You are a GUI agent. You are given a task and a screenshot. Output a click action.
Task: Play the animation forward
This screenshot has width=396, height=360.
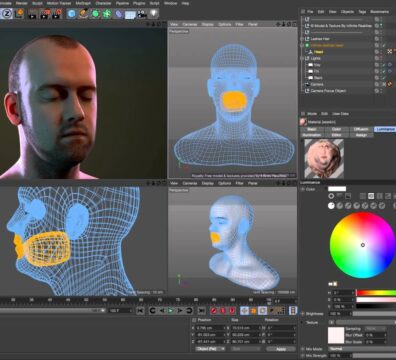tap(171, 311)
